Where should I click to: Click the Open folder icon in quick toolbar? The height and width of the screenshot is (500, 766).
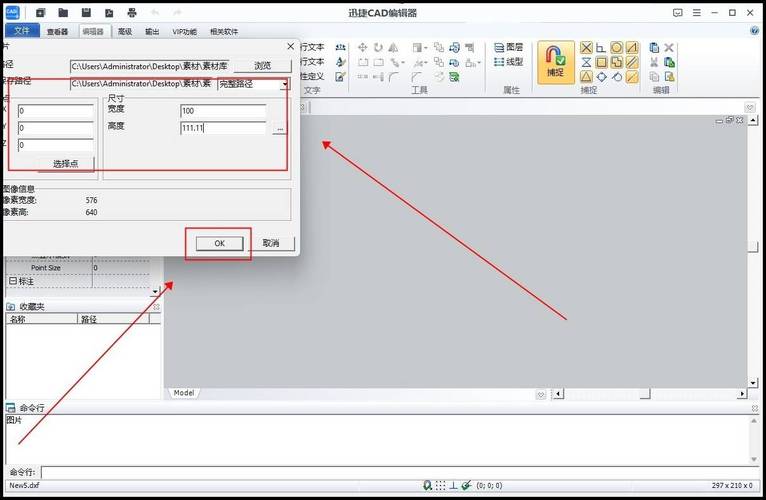click(x=63, y=13)
